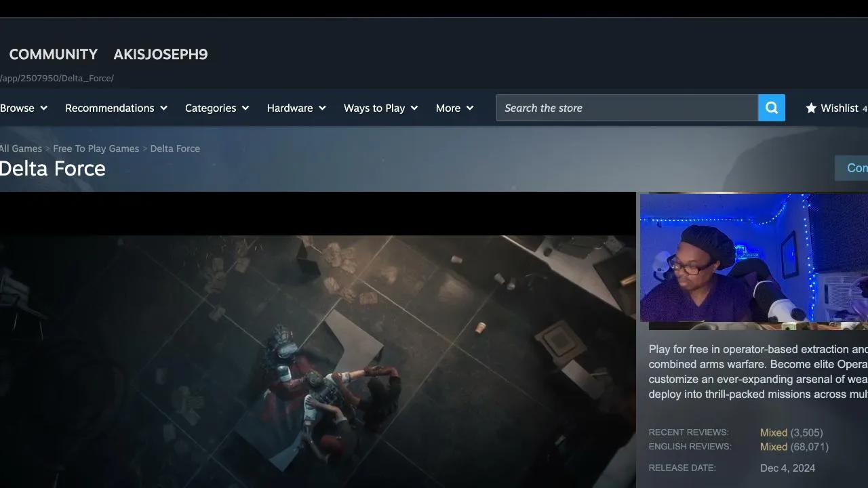Click the RELEASE DATE label
Viewport: 868px width, 488px height.
(682, 468)
